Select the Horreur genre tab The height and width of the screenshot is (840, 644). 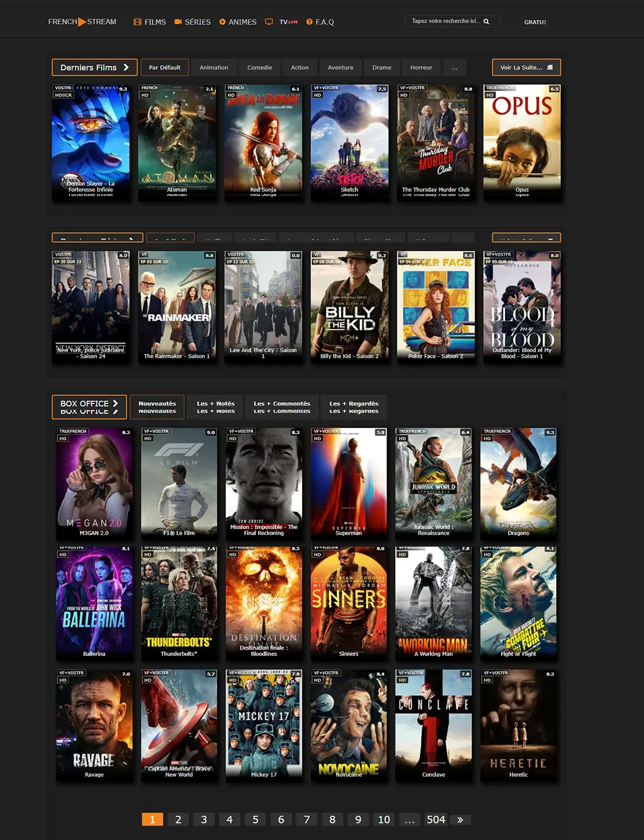pos(421,68)
